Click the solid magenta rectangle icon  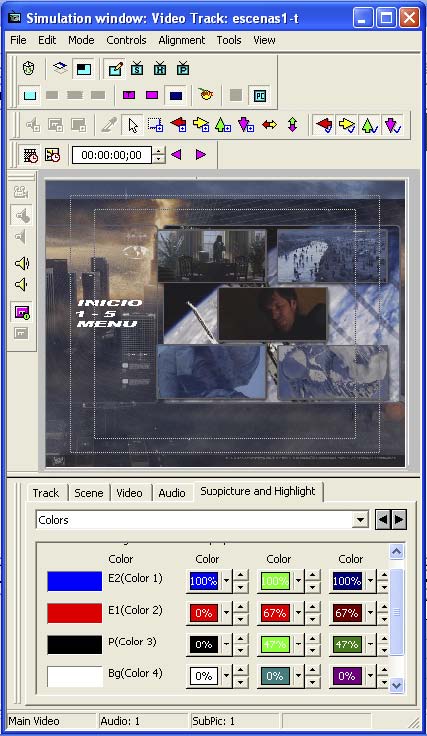(152, 95)
